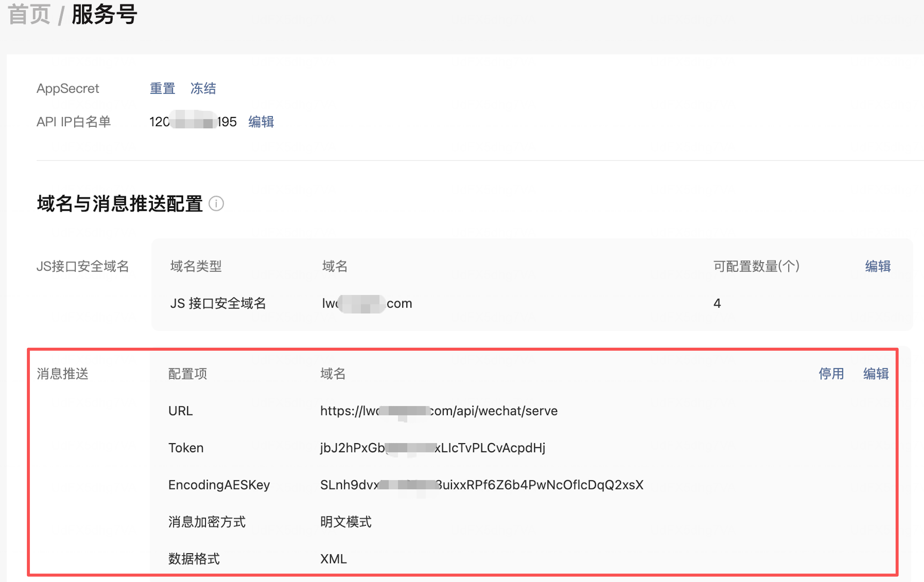Click 重置 to reset the AppSecret

tap(162, 88)
